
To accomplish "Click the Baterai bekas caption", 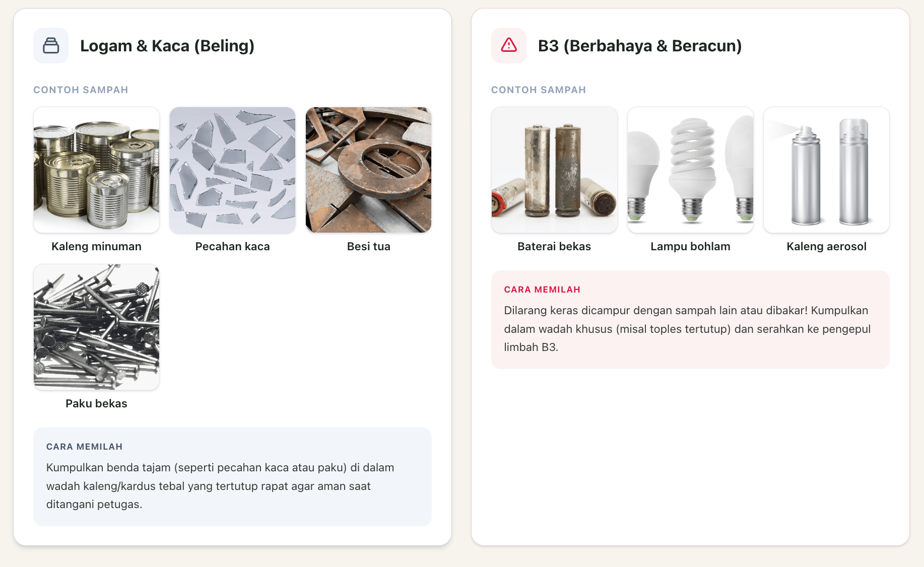I will click(554, 246).
